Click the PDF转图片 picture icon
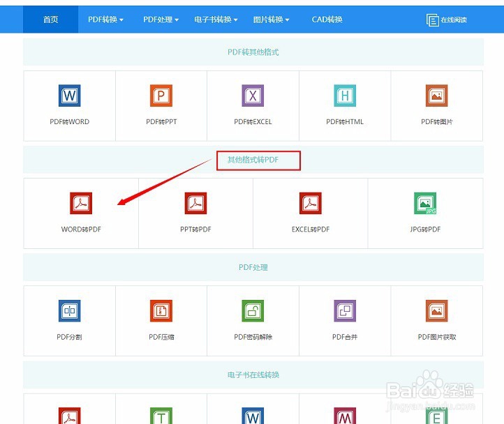504x424 pixels. tap(436, 96)
